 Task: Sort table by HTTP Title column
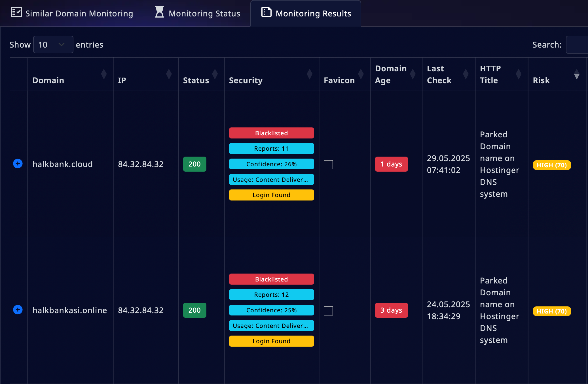coord(502,74)
